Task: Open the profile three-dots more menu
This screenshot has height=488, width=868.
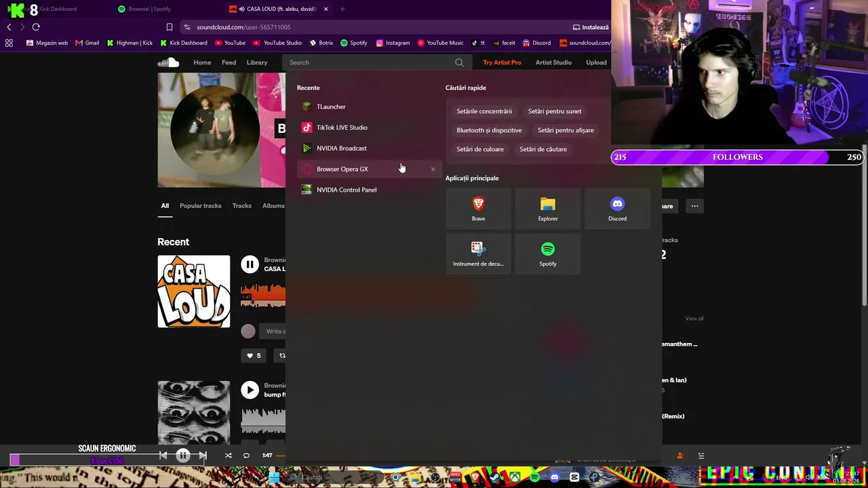Action: point(694,206)
